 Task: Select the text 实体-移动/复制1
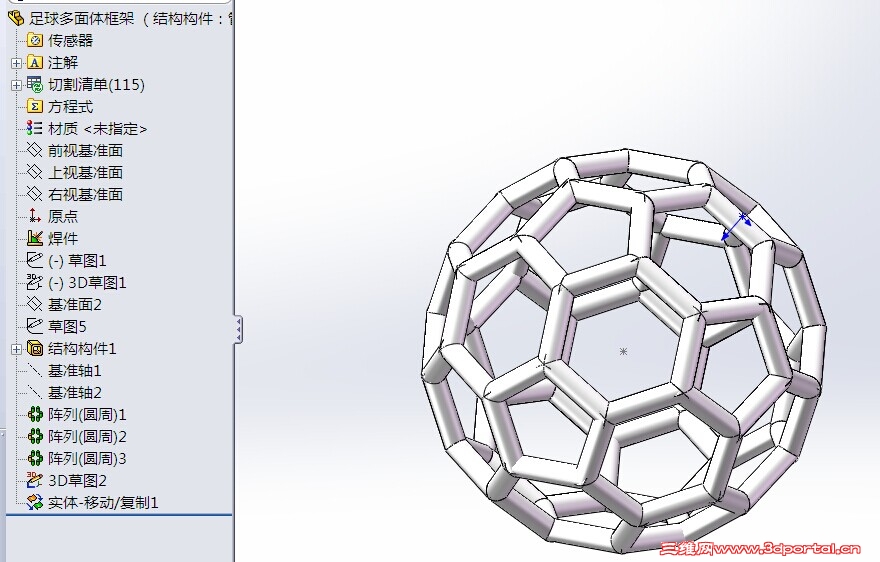pos(103,502)
